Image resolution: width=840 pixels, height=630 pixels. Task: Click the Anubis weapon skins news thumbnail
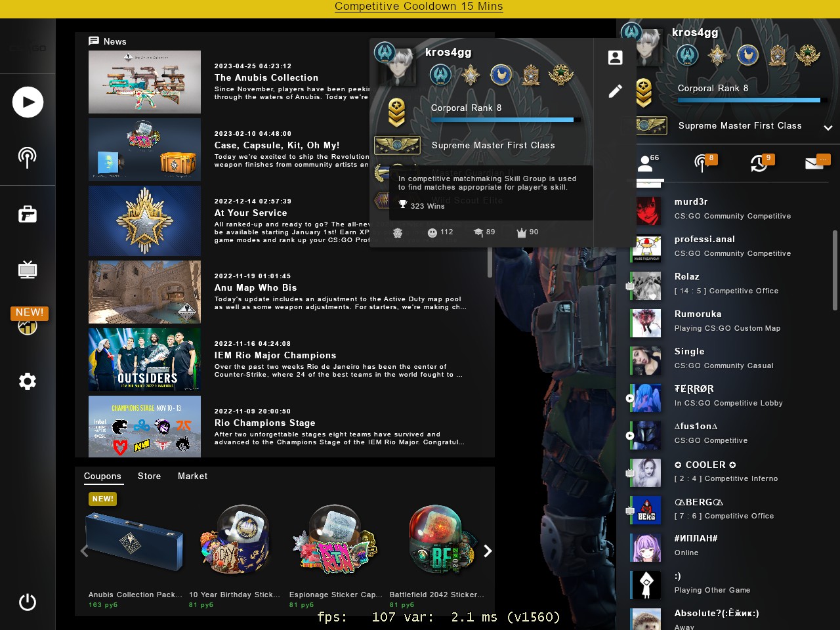[x=144, y=82]
